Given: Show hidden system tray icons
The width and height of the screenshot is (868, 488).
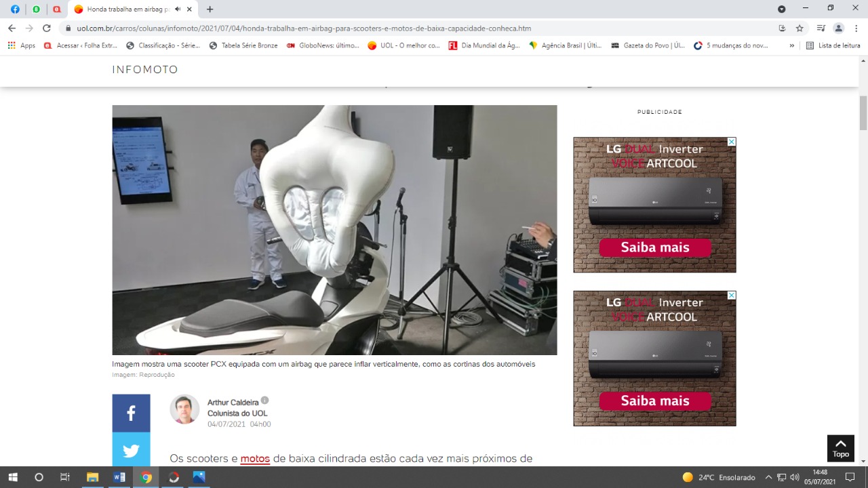Looking at the screenshot, I should click(768, 477).
